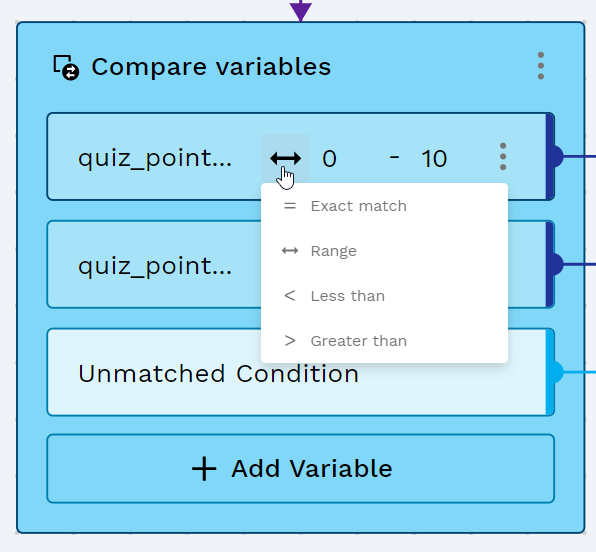Click the second quiz_point condition's output connector
The height and width of the screenshot is (552, 596).
pos(557,264)
